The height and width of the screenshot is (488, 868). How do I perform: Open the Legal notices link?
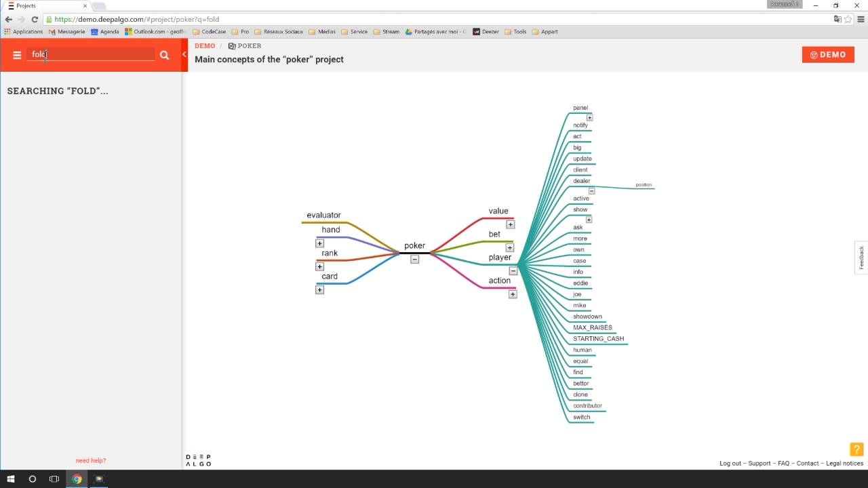[x=845, y=464]
